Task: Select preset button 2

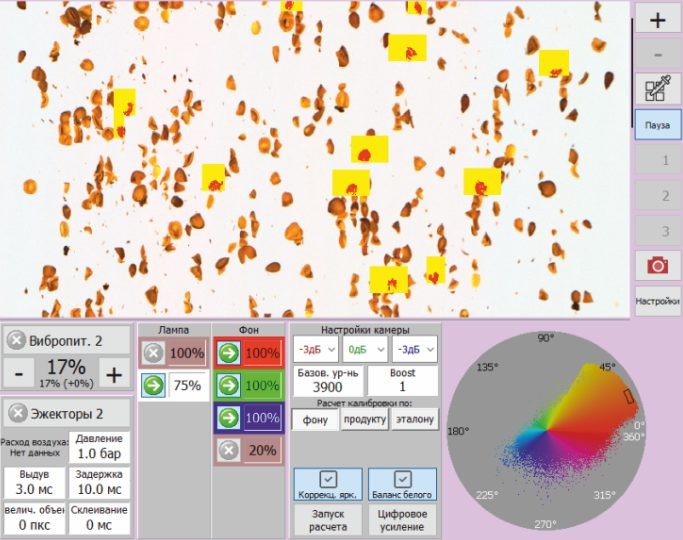Action: (658, 195)
